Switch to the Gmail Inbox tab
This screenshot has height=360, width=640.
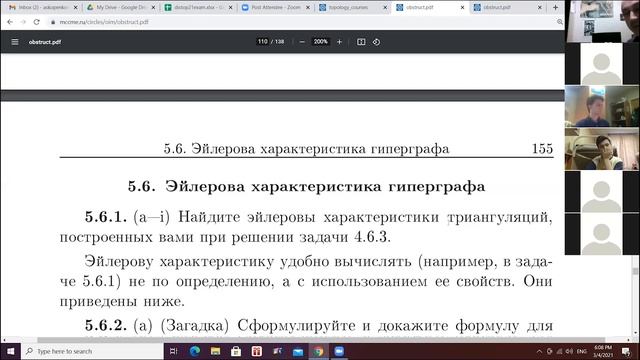(43, 7)
